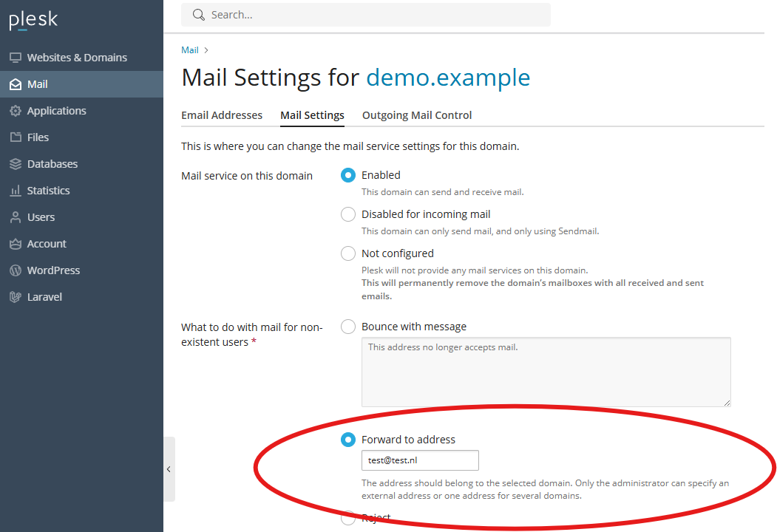777x532 pixels.
Task: Click the Statistics sidebar icon
Action: 16,190
